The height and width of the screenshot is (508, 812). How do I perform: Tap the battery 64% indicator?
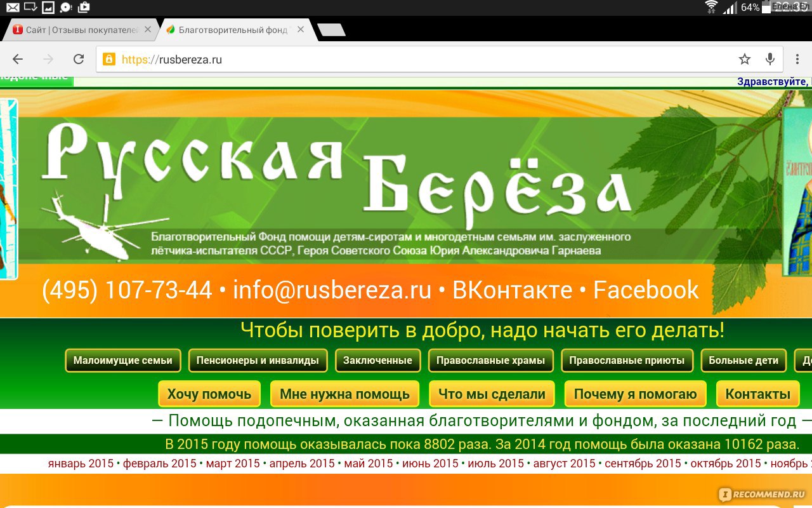(x=750, y=8)
